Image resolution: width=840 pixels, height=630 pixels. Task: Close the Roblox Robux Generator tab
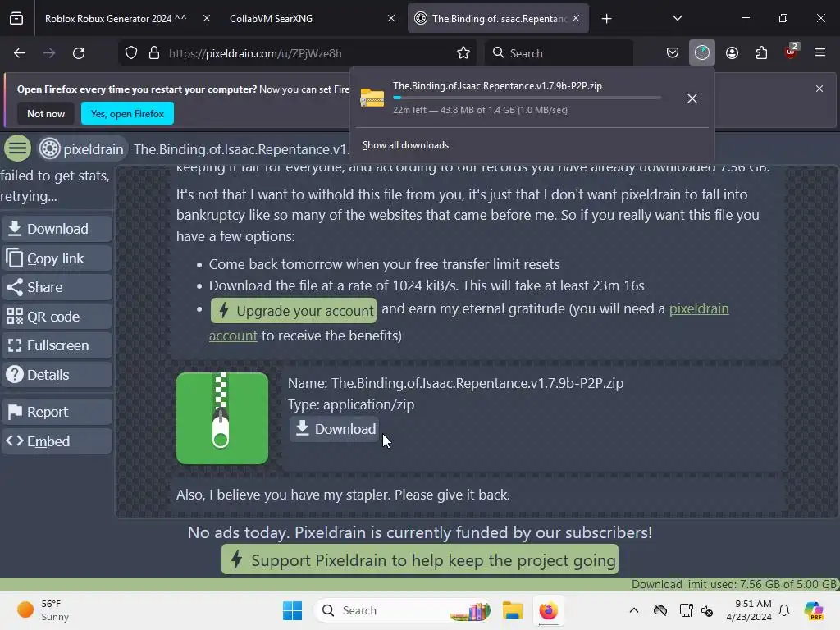click(x=206, y=18)
